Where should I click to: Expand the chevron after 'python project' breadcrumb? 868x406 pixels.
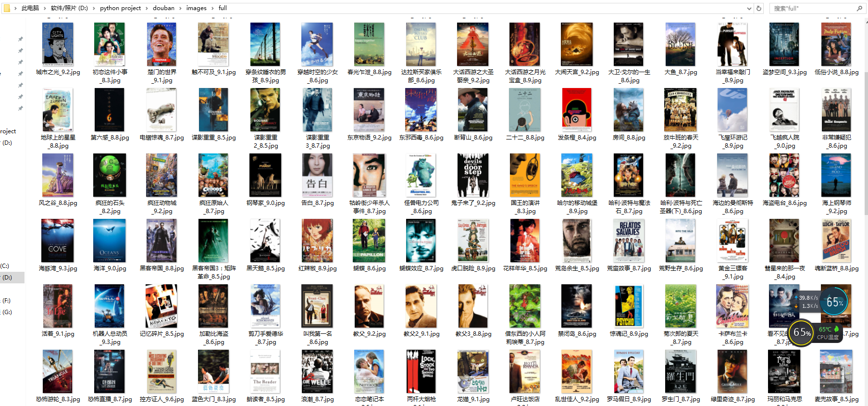147,8
